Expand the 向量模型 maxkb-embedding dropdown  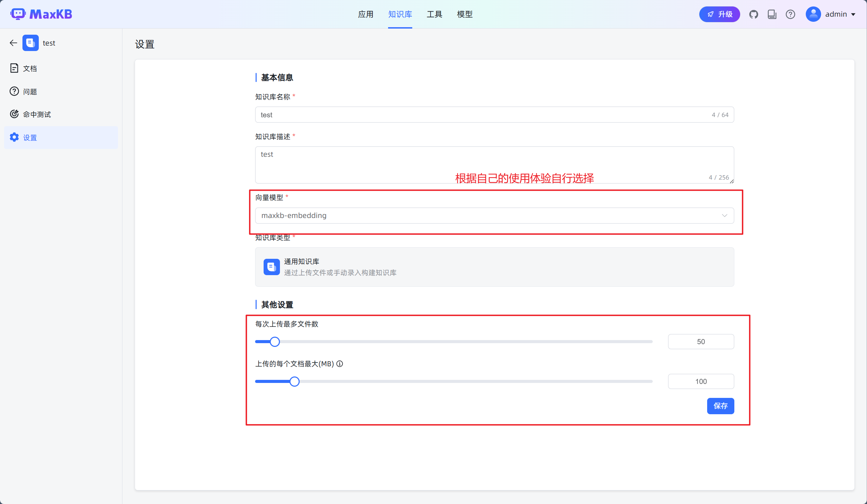tap(494, 215)
